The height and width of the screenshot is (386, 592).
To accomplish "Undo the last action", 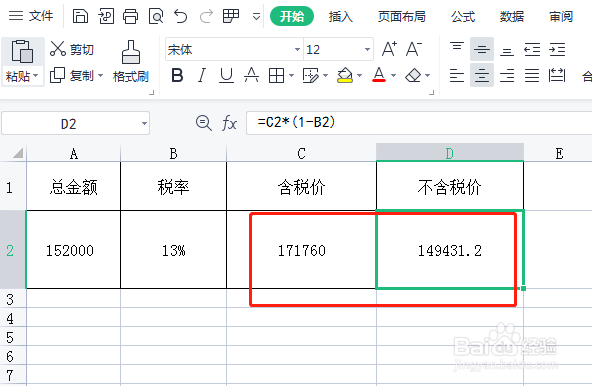I will pos(180,16).
